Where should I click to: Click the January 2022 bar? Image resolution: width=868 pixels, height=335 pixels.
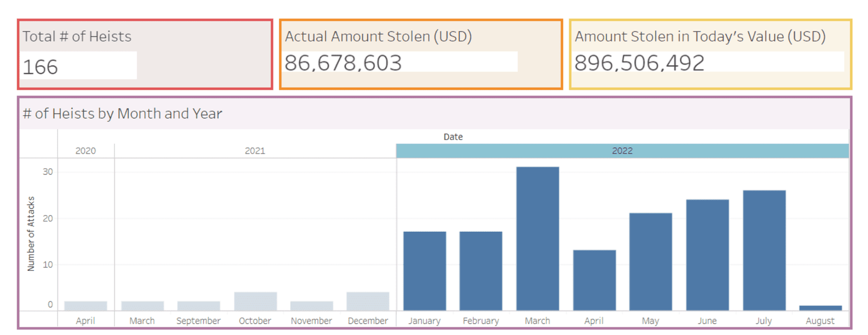424,271
